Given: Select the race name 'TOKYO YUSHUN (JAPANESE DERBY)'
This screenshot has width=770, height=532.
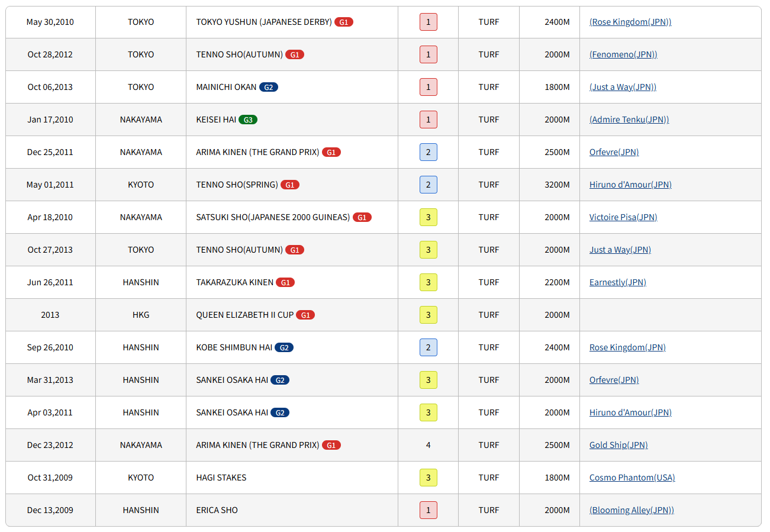Looking at the screenshot, I should (264, 22).
